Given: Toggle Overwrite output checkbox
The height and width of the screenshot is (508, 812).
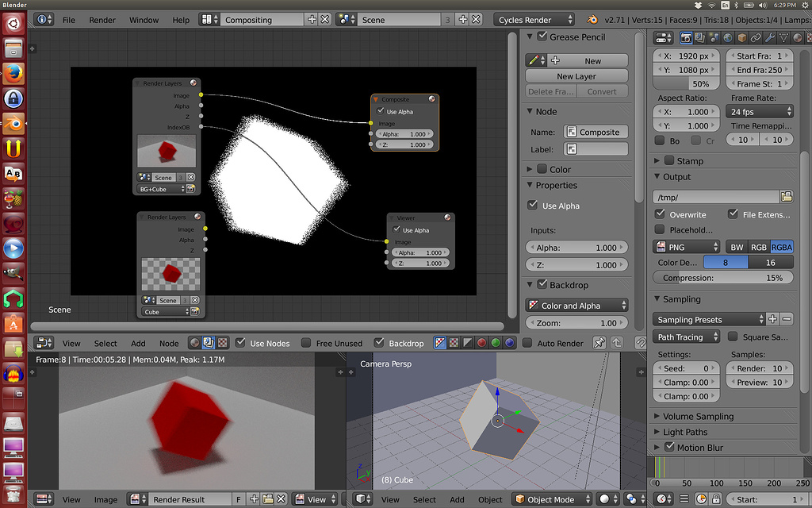Looking at the screenshot, I should [x=660, y=214].
